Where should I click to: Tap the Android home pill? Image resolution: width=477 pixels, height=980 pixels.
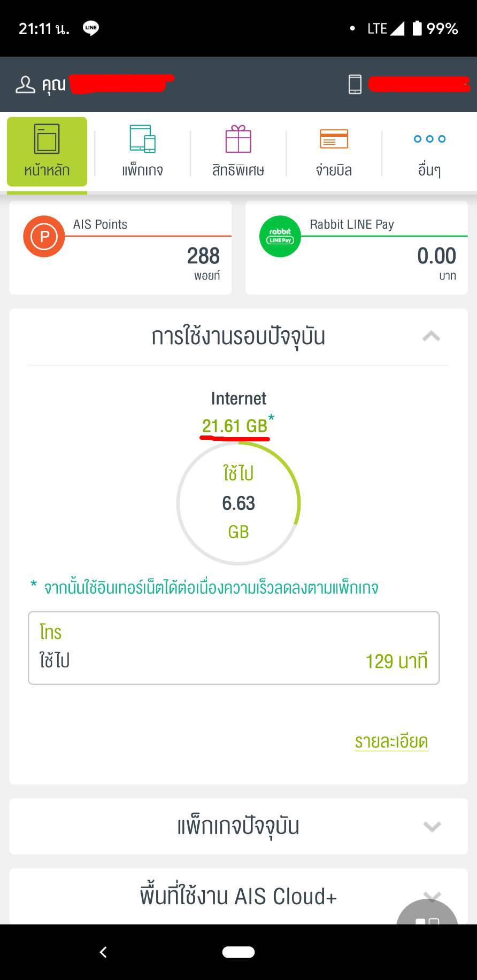(x=239, y=952)
